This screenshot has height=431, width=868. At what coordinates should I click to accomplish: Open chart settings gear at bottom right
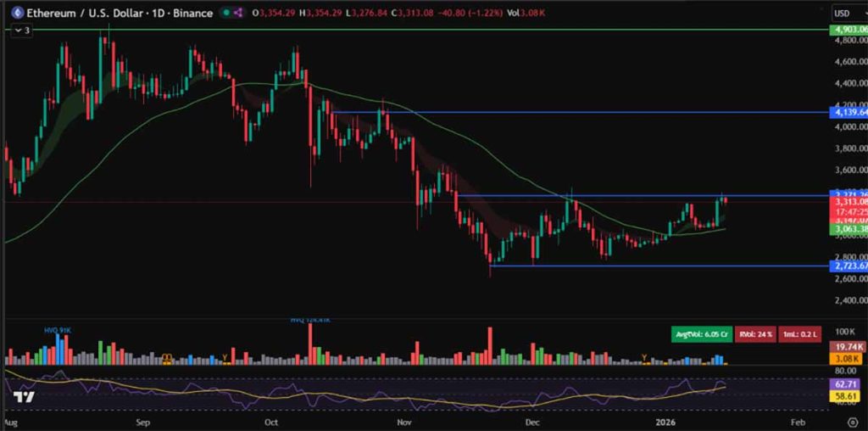852,421
